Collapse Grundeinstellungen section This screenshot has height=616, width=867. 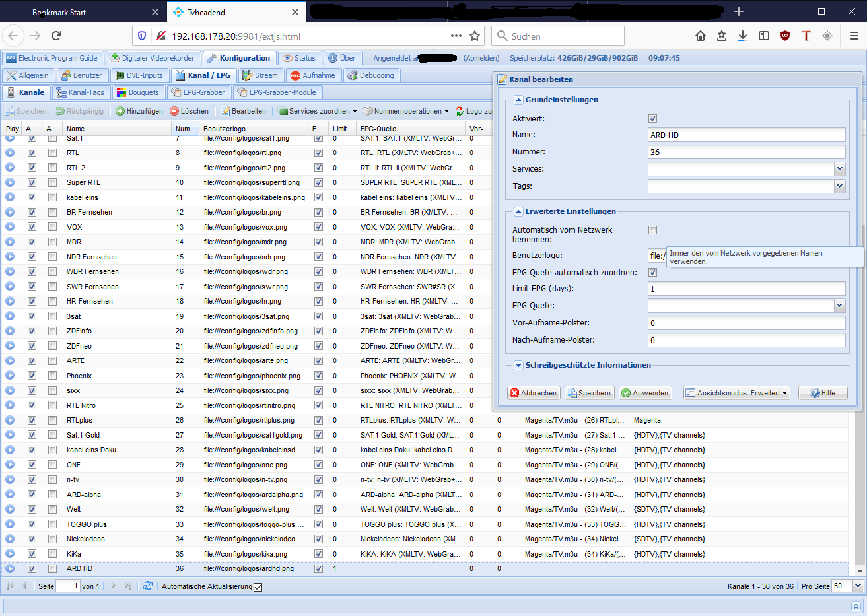tap(518, 100)
